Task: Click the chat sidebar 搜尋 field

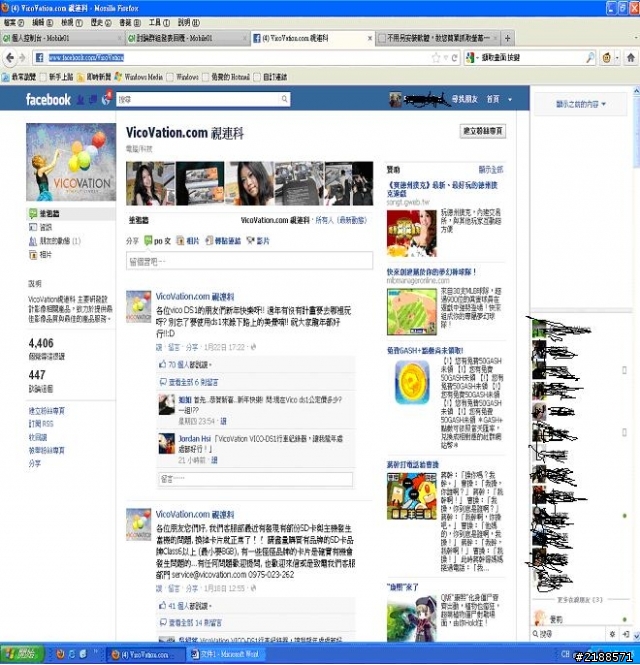Action: [x=570, y=634]
